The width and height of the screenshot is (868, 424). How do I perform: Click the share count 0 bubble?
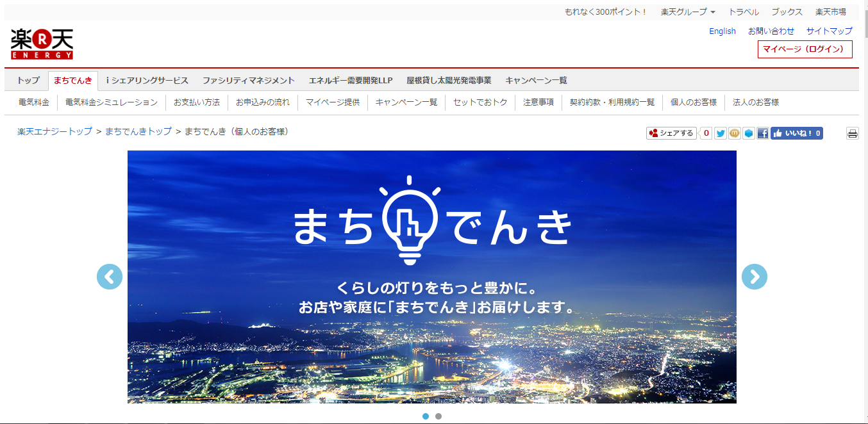tap(706, 133)
